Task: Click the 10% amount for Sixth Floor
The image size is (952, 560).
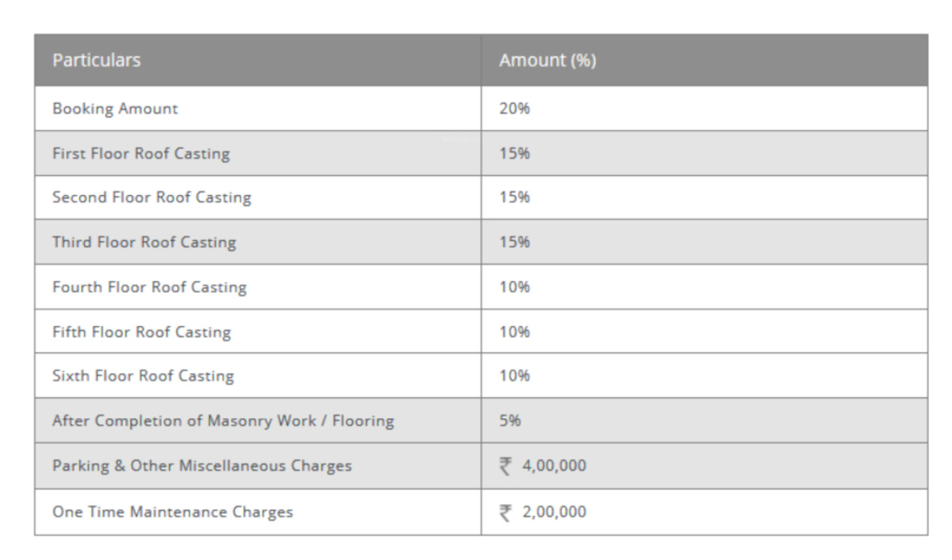Action: pyautogui.click(x=514, y=376)
